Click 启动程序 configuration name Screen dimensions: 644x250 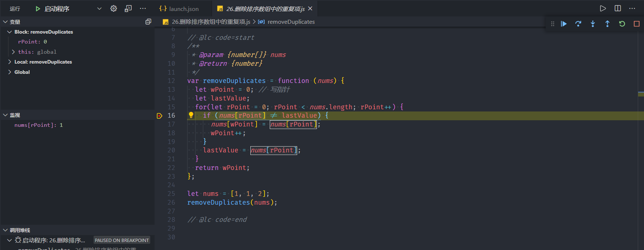tap(57, 8)
